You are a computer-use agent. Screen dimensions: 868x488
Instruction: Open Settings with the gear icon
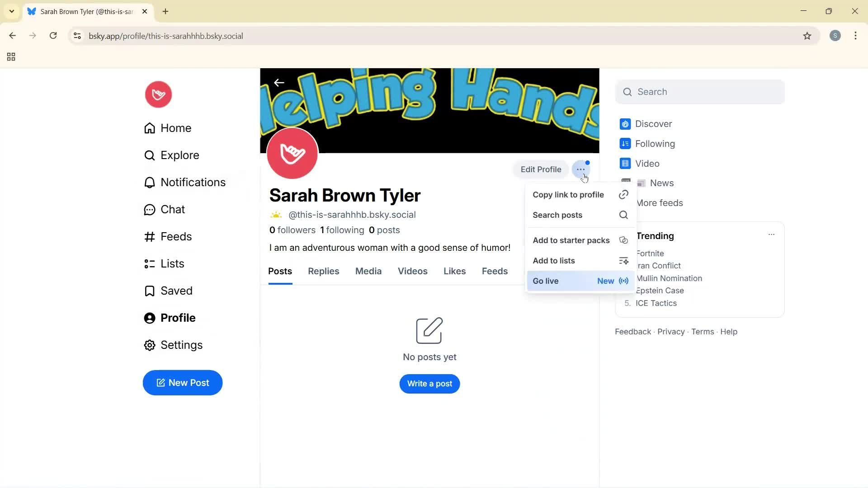[181, 345]
